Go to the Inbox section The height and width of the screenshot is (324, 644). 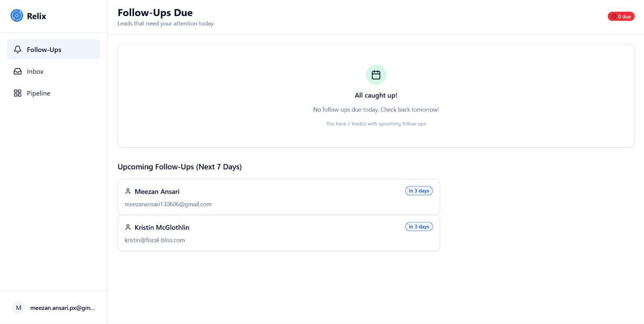pos(35,71)
